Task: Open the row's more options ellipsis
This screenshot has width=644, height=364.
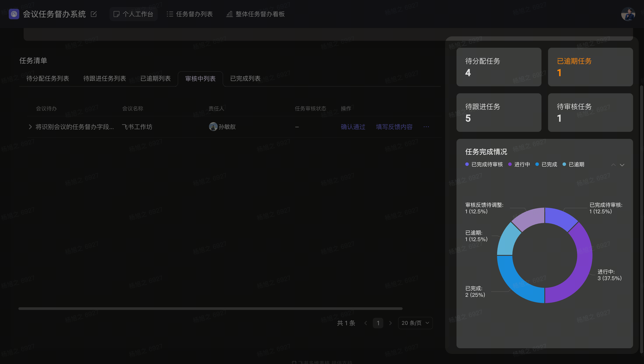Action: [x=426, y=127]
